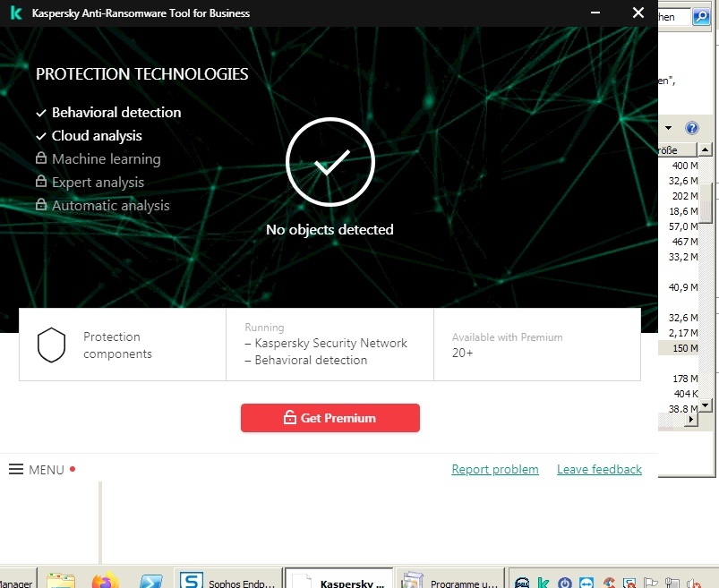Click the flag icon in the system tray
This screenshot has height=588, width=719.
pos(651,583)
